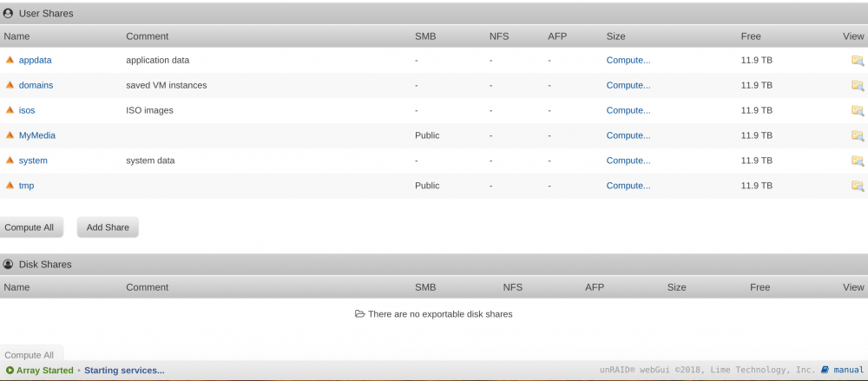This screenshot has width=868, height=381.
Task: Click the open folder icon in the no-disk-shares message
Action: click(x=360, y=314)
